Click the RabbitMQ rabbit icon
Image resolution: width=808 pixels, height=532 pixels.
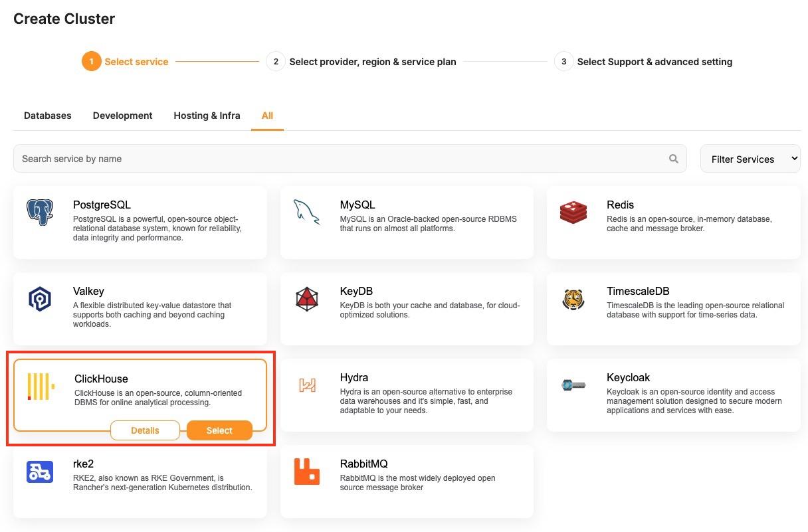pyautogui.click(x=307, y=472)
